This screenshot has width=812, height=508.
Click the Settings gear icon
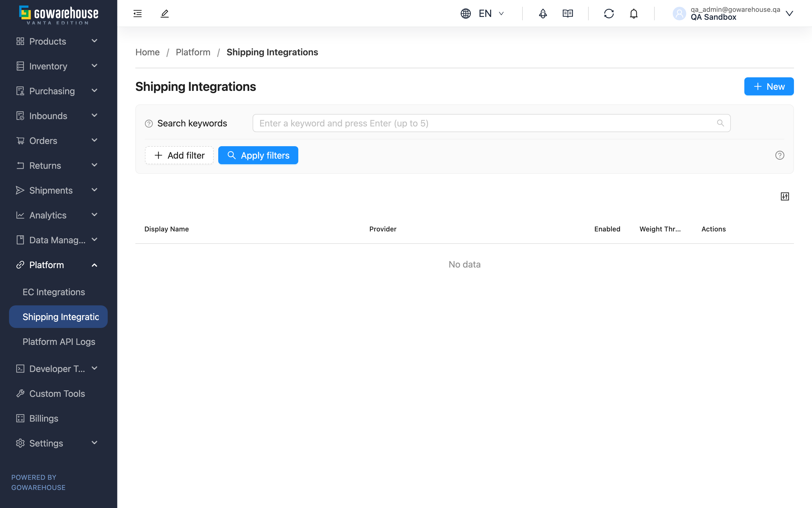pyautogui.click(x=20, y=443)
